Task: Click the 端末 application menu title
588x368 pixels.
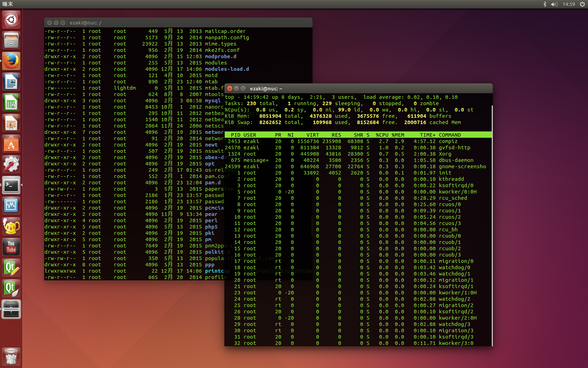Action: click(8, 4)
